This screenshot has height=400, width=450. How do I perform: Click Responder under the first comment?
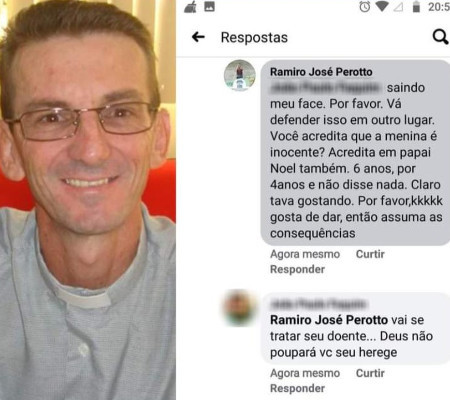297,269
